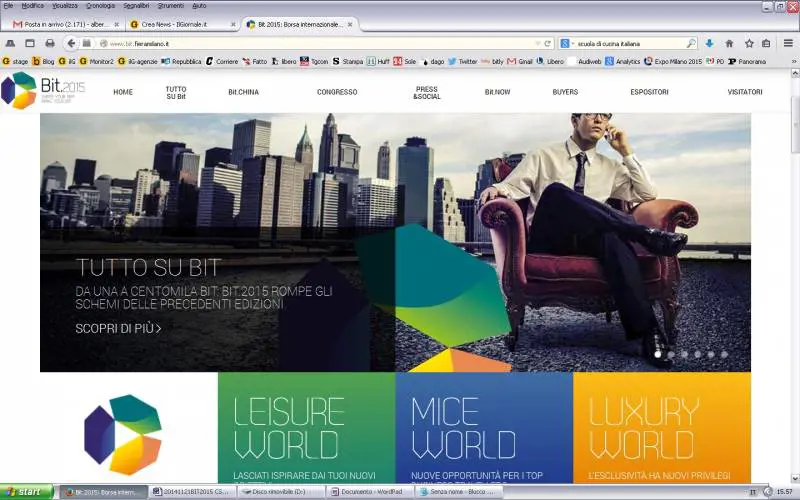
Task: Show bookmarks list icon next to star
Action: coord(766,43)
